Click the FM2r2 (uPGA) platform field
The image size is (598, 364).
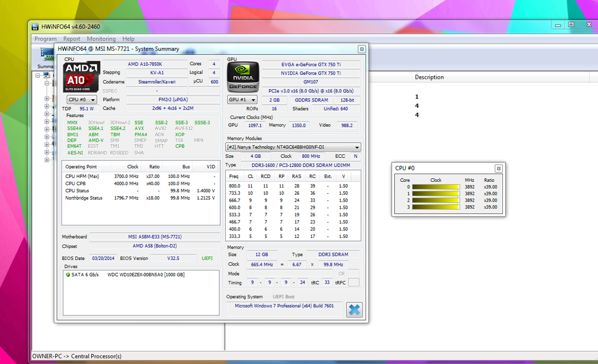[x=173, y=100]
